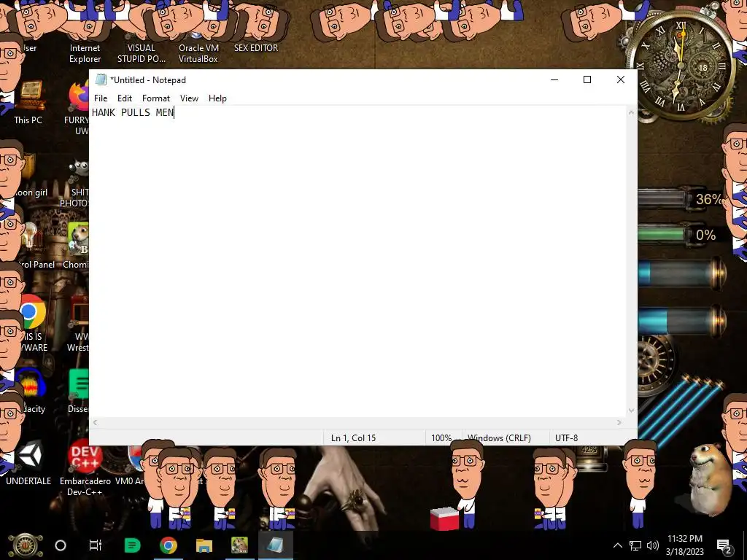Click the hamster gadget on the desktop

click(x=710, y=478)
